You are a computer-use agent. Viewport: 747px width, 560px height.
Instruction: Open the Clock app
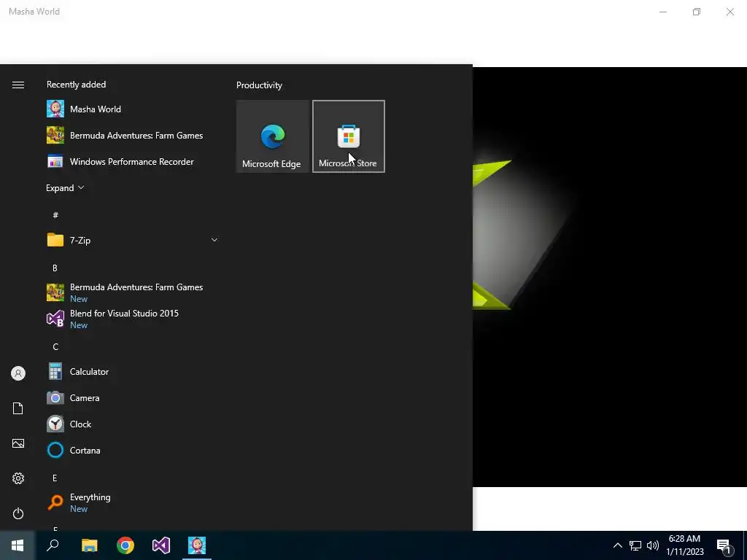(133, 424)
